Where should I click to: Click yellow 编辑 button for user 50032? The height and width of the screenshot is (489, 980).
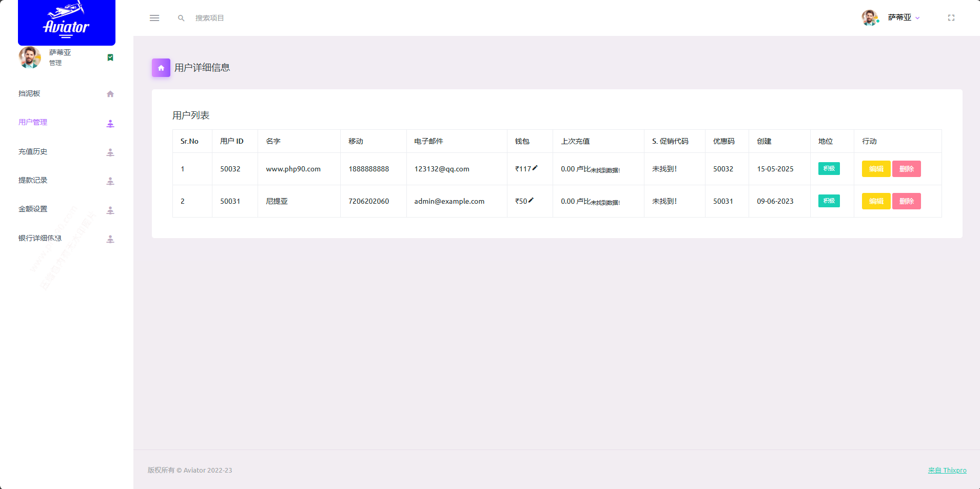876,169
